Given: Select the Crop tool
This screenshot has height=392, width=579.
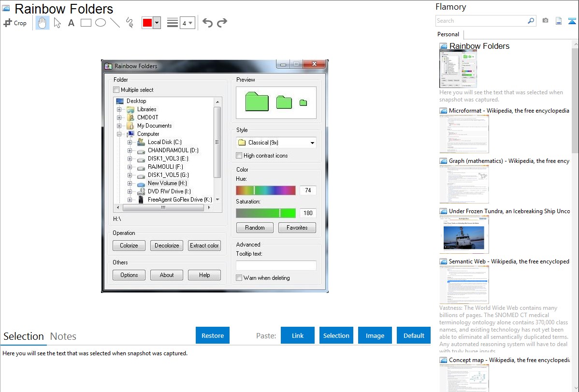Looking at the screenshot, I should [15, 23].
